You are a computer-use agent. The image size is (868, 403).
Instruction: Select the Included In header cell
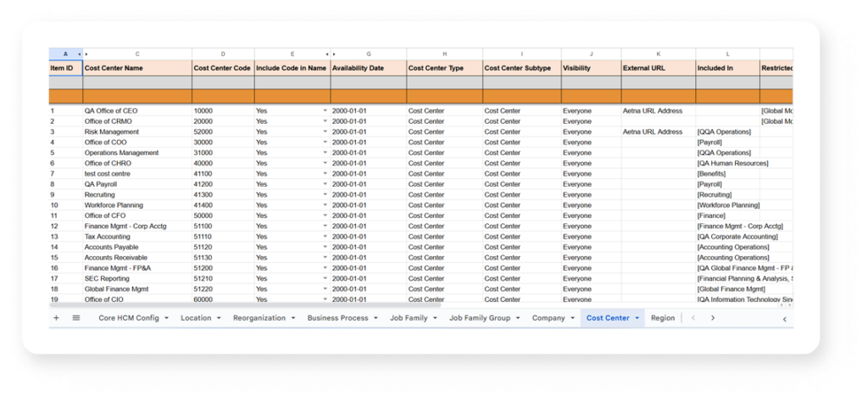(x=727, y=68)
